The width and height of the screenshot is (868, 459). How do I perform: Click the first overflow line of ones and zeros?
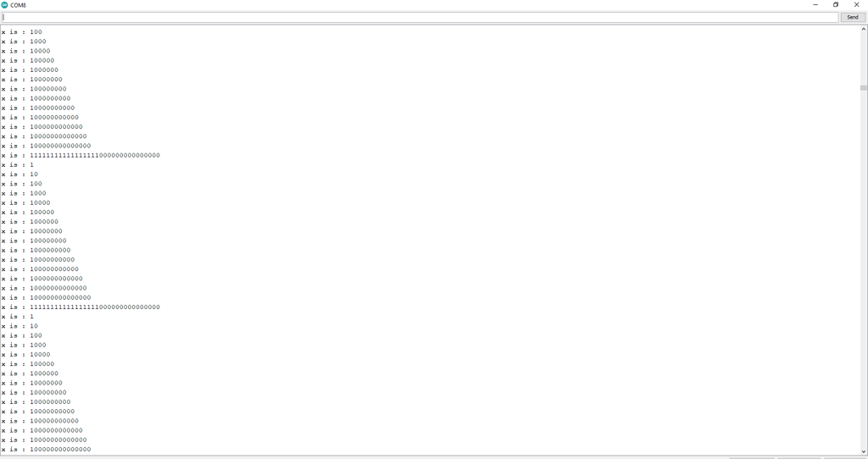tap(81, 155)
